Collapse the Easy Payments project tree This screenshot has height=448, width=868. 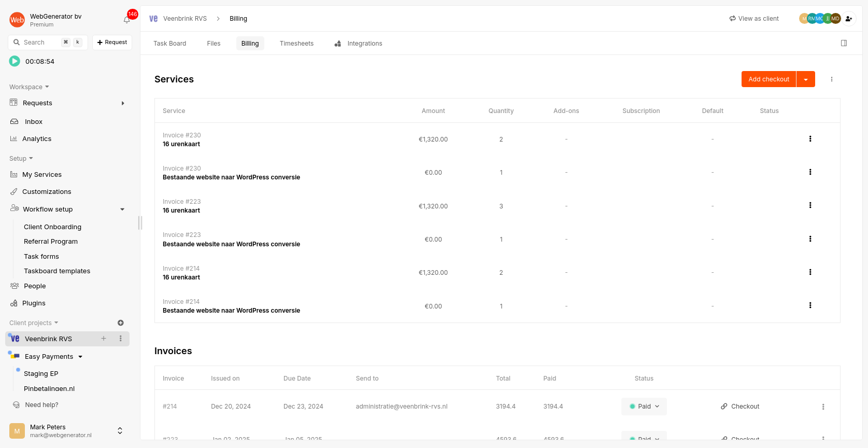coord(80,357)
